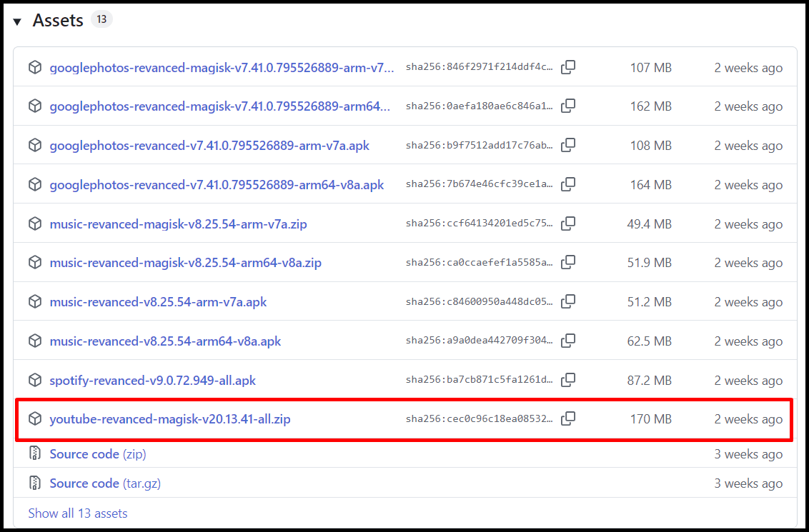Download music-revanced-magisk-v8.25.54-arm-v7a.zip
Viewport: 809px width, 532px height.
[x=178, y=224]
